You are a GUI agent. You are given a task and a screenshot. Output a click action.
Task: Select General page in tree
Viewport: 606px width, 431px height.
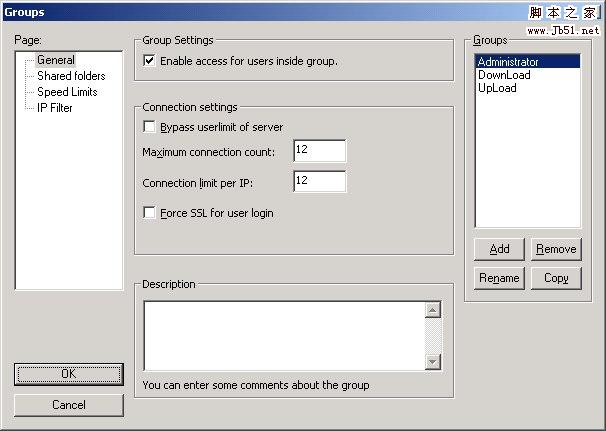[55, 60]
